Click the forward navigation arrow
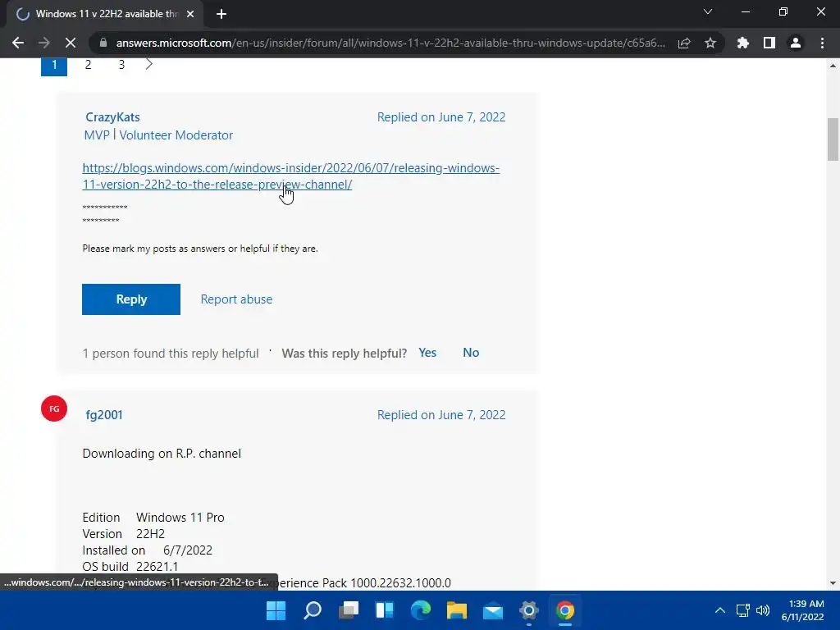Viewport: 840px width, 630px height. point(44,43)
